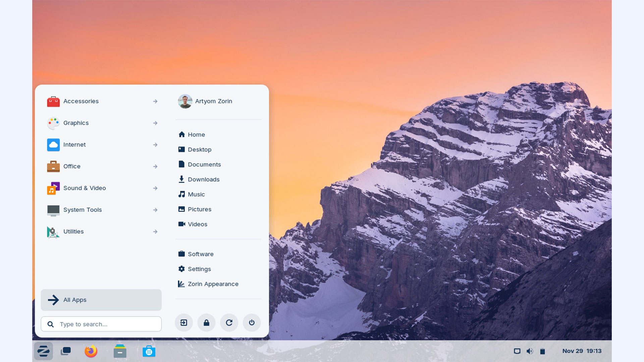Open Software from the menu

click(x=218, y=254)
